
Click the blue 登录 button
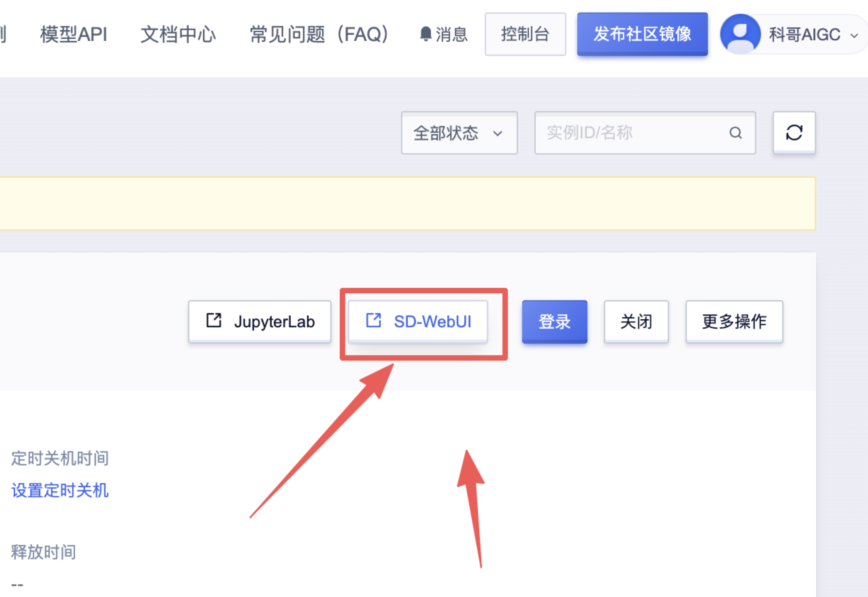click(554, 321)
